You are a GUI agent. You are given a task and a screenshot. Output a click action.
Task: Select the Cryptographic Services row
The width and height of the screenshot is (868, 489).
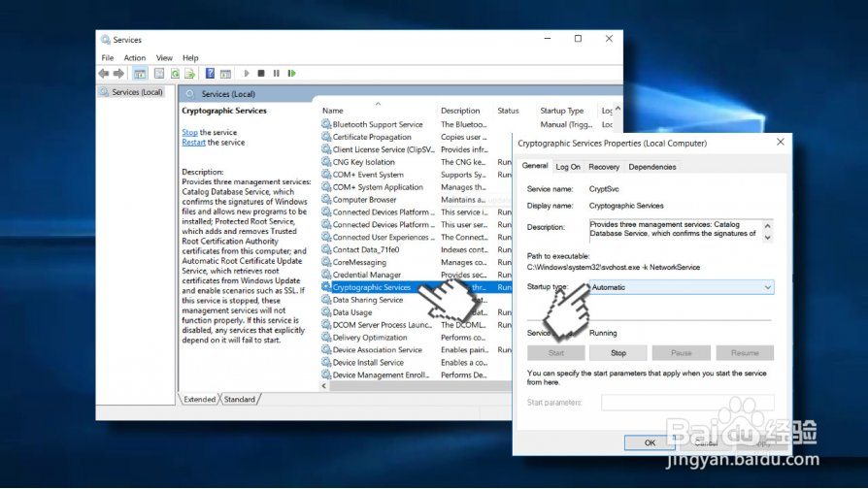[417, 287]
